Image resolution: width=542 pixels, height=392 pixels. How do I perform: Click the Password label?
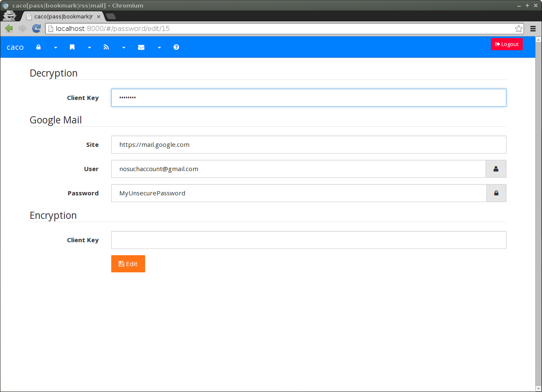click(83, 193)
